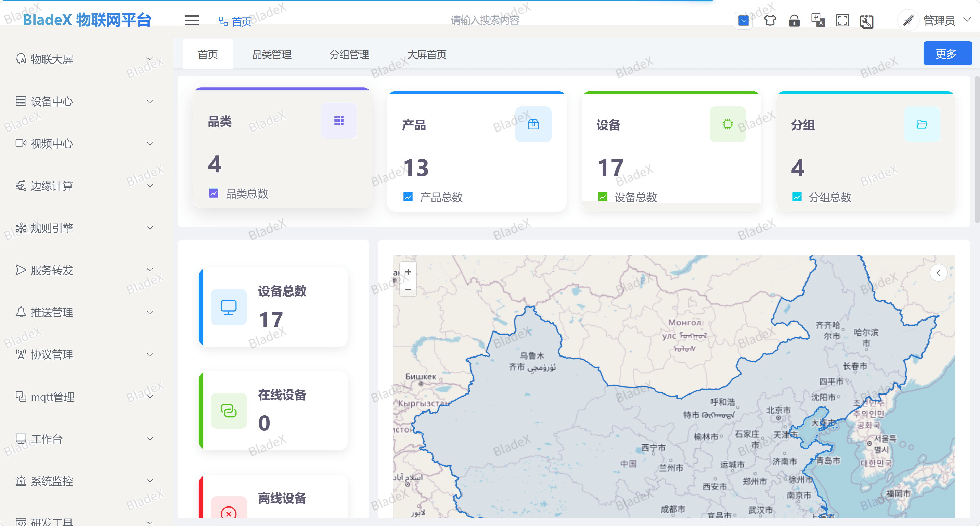980x526 pixels.
Task: Click the rightmost header tool icon
Action: coord(866,21)
